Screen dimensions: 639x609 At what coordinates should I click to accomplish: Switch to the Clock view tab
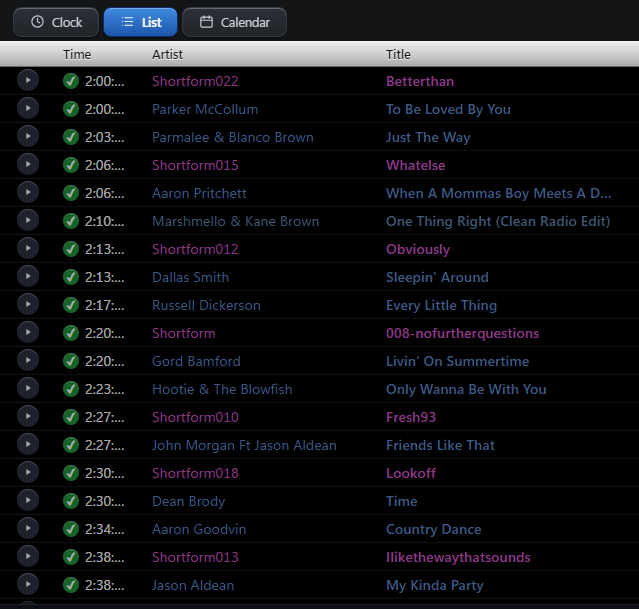pos(56,22)
